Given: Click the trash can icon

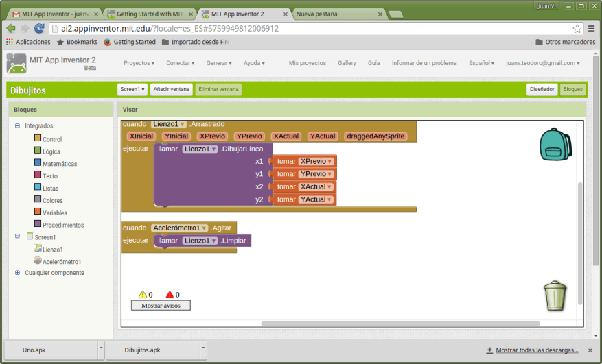Looking at the screenshot, I should [555, 296].
